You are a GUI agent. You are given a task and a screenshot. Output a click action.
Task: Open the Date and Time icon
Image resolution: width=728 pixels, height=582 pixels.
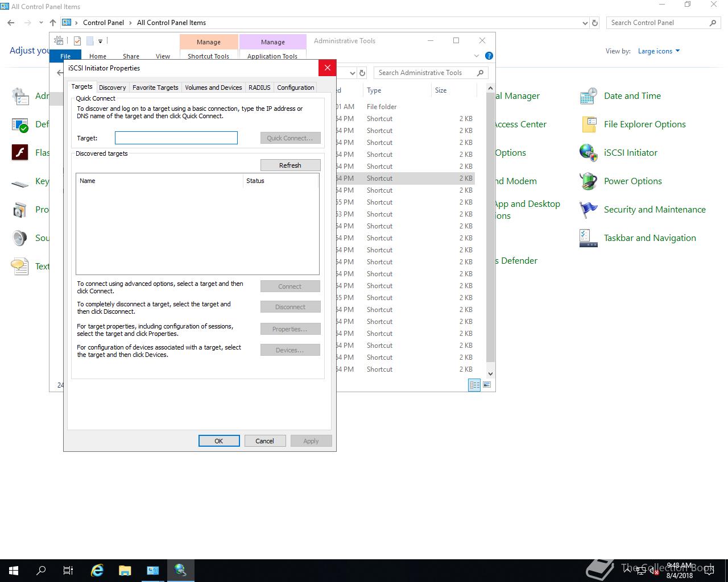click(x=588, y=95)
